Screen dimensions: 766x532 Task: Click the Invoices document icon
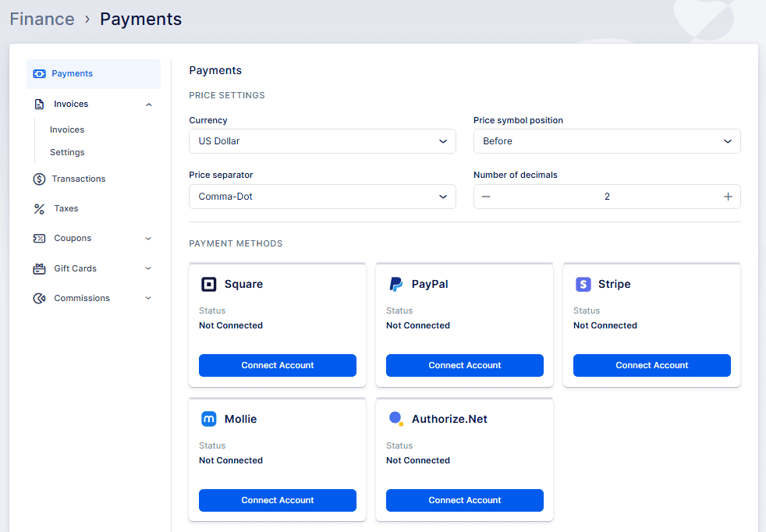click(39, 104)
